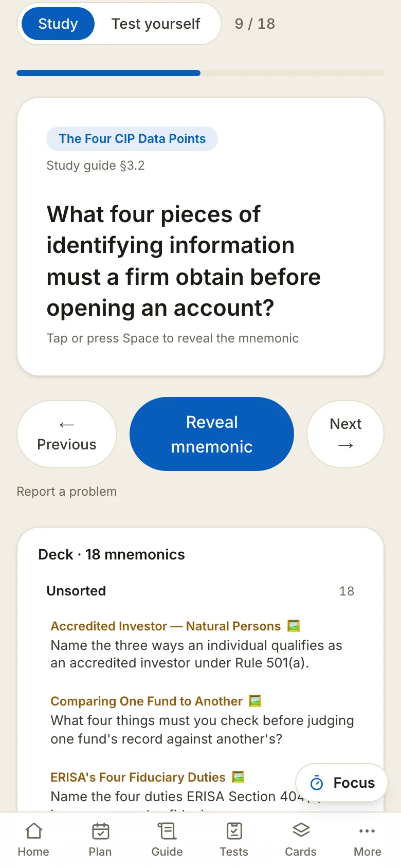The height and width of the screenshot is (868, 401).
Task: Open the Cards stack icon
Action: [301, 831]
